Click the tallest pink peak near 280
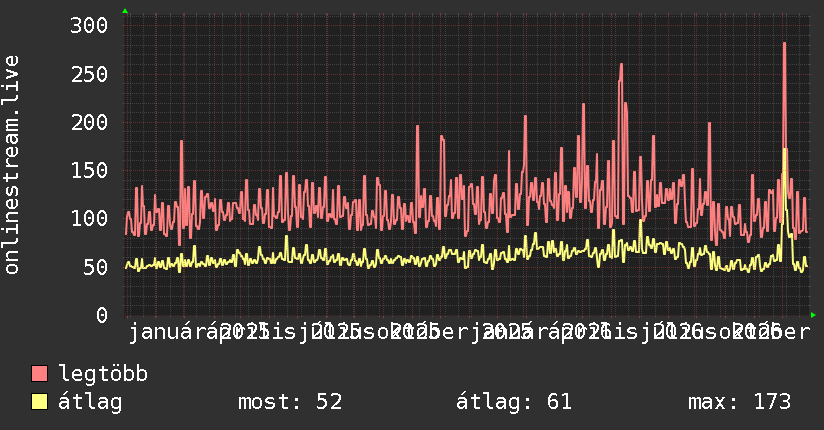Viewport: 824px width, 430px height. (x=784, y=44)
